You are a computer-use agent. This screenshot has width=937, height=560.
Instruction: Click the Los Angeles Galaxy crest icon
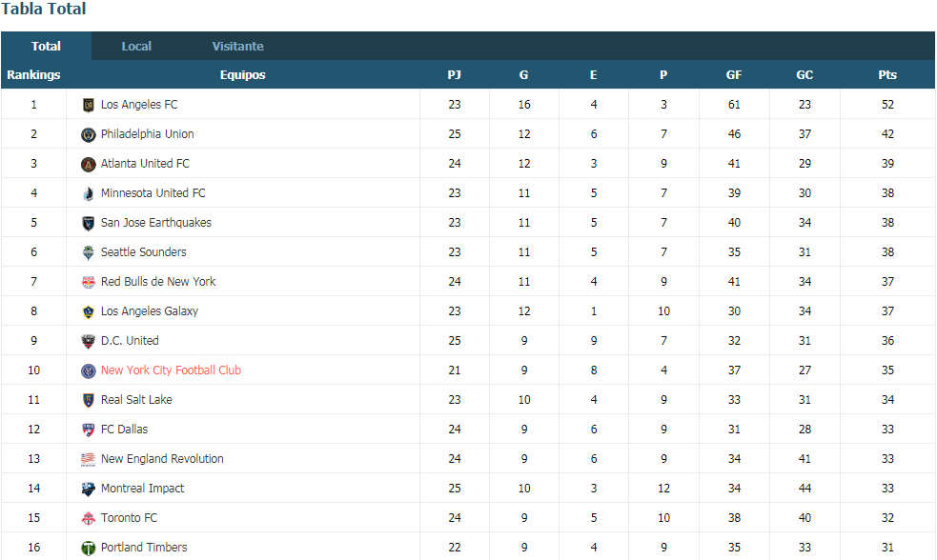[89, 311]
